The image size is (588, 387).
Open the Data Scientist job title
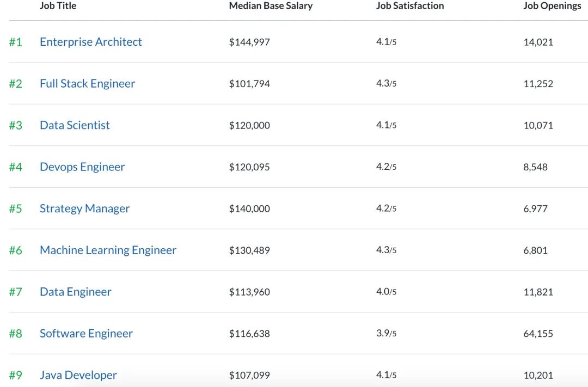pos(75,125)
